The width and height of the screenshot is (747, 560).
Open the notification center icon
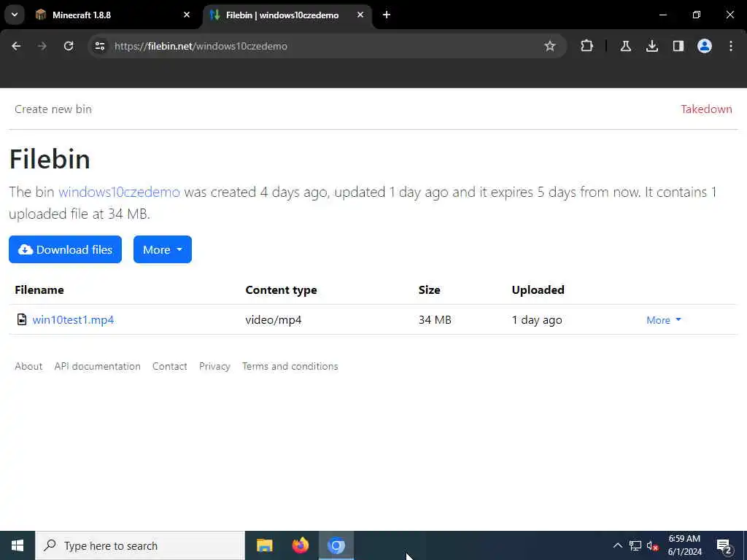pyautogui.click(x=724, y=545)
